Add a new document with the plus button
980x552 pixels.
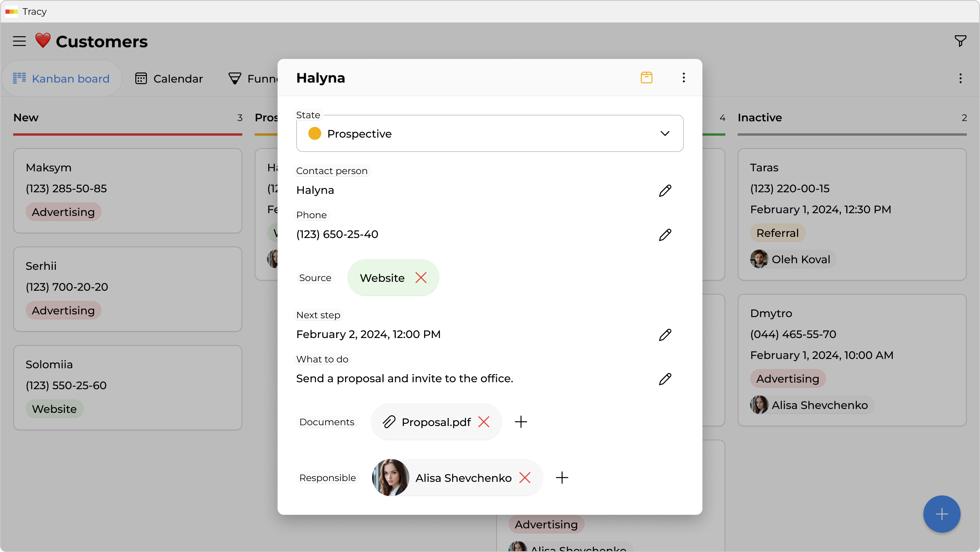tap(521, 422)
